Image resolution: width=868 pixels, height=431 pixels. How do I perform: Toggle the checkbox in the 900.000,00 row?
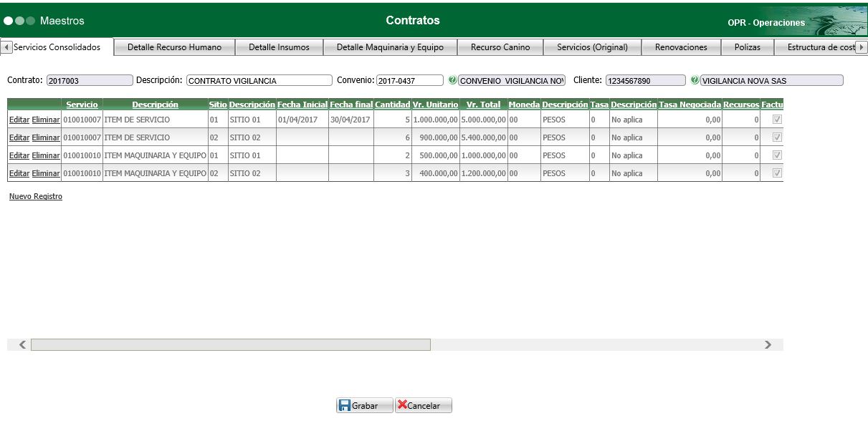(777, 137)
